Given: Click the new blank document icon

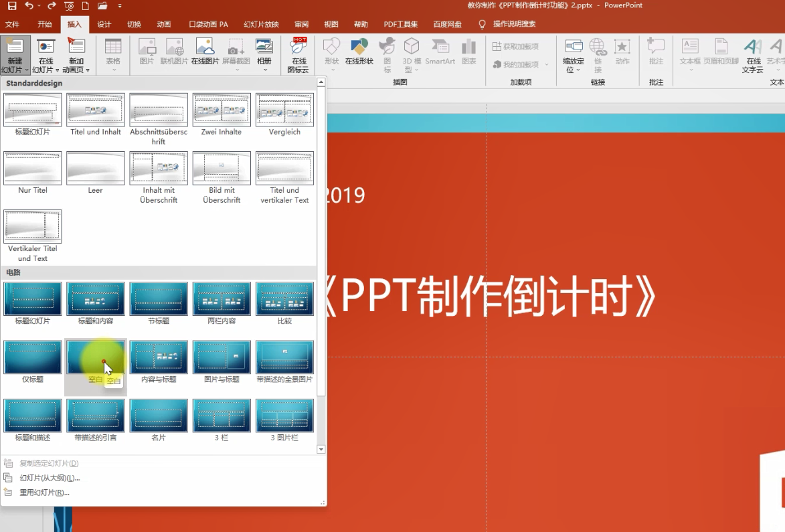Looking at the screenshot, I should tap(86, 6).
